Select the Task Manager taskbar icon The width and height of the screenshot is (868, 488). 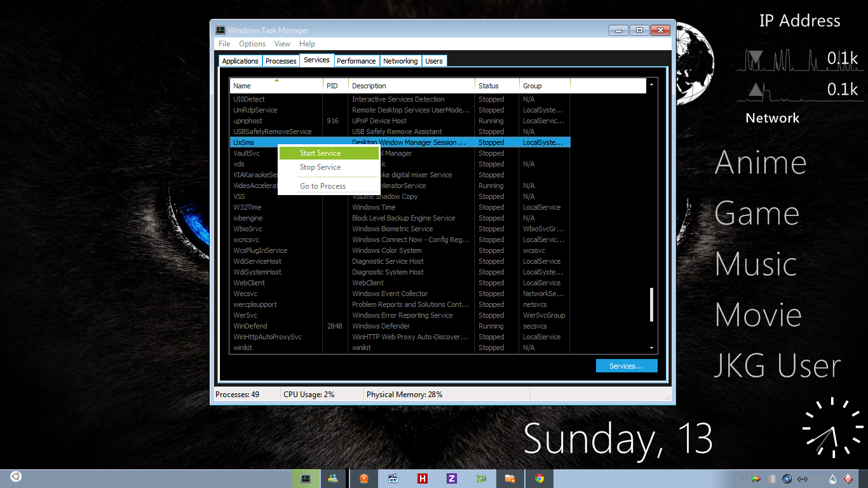point(306,479)
